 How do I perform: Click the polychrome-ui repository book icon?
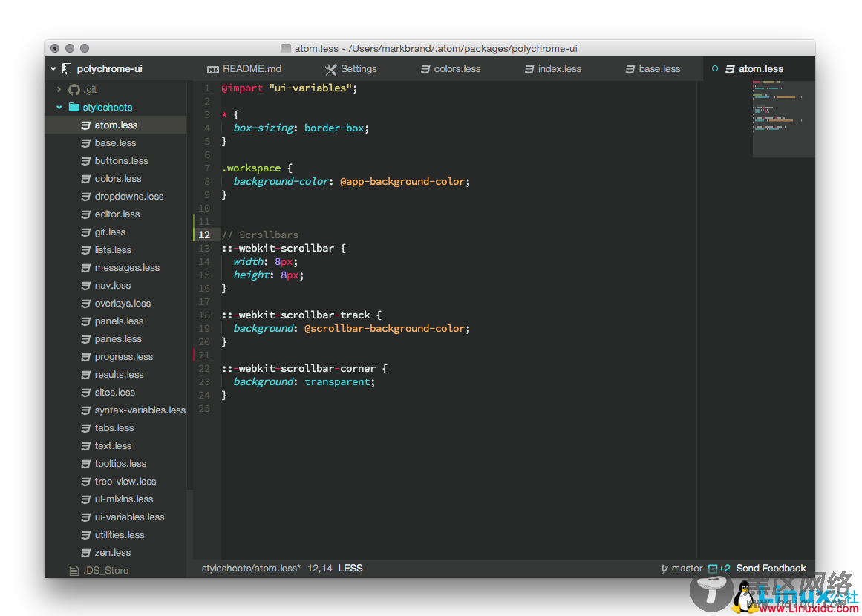pos(67,69)
